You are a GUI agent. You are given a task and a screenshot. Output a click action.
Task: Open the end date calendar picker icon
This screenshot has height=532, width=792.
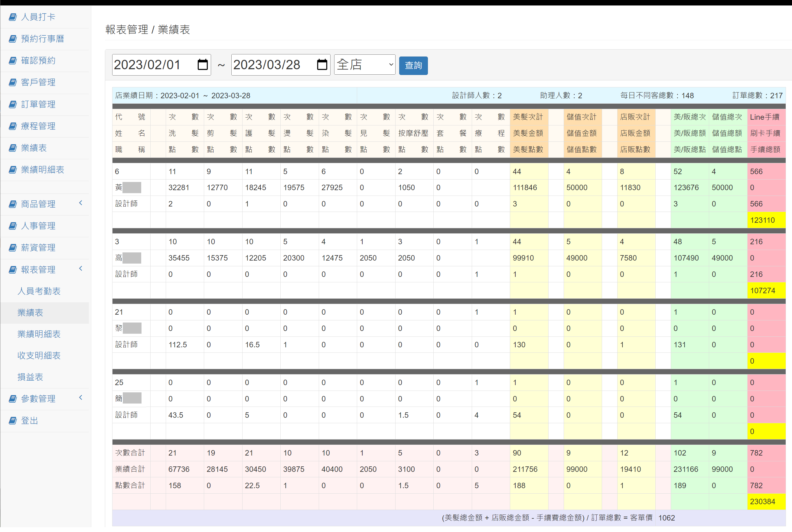(x=322, y=64)
